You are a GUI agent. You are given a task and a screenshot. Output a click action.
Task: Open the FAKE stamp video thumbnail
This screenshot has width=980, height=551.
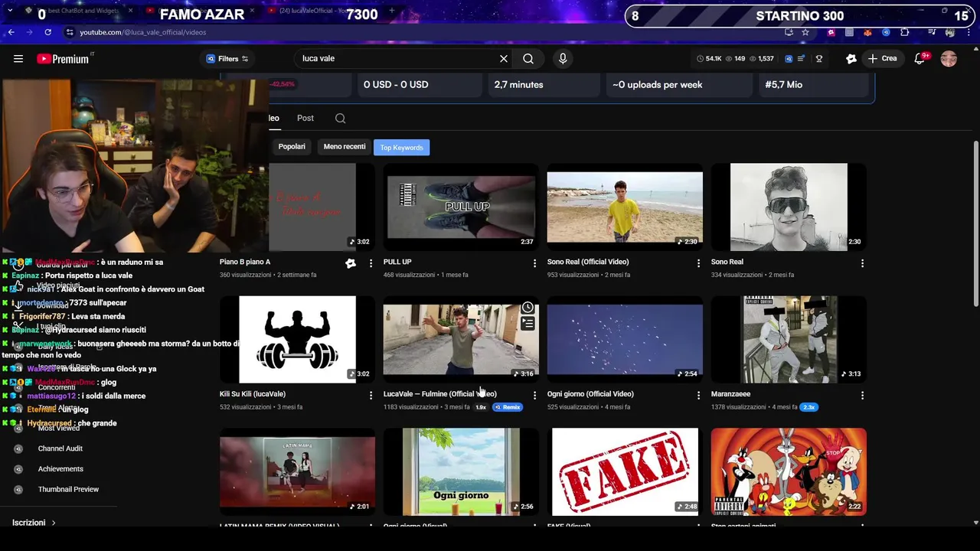(x=625, y=471)
